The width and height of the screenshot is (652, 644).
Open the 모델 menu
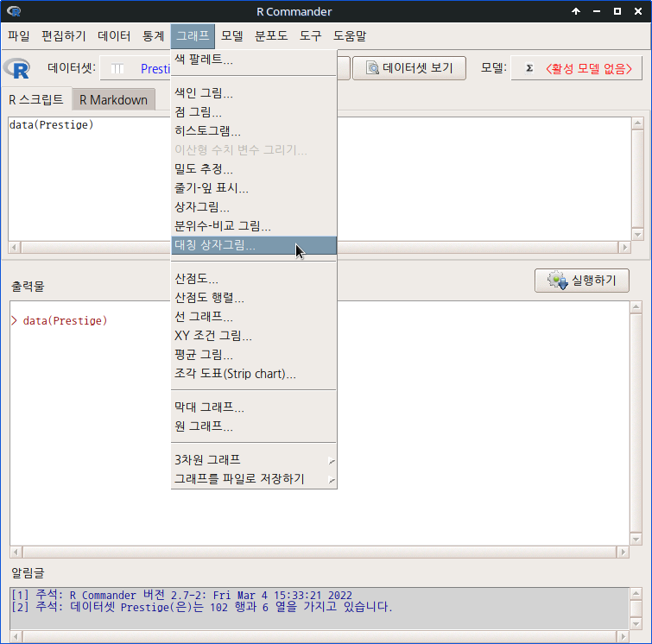(x=231, y=35)
